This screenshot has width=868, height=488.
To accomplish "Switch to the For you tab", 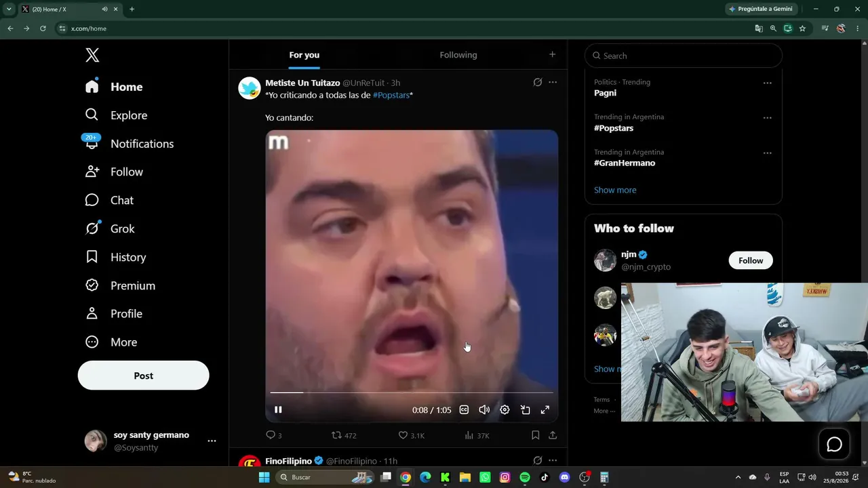I will [x=304, y=55].
